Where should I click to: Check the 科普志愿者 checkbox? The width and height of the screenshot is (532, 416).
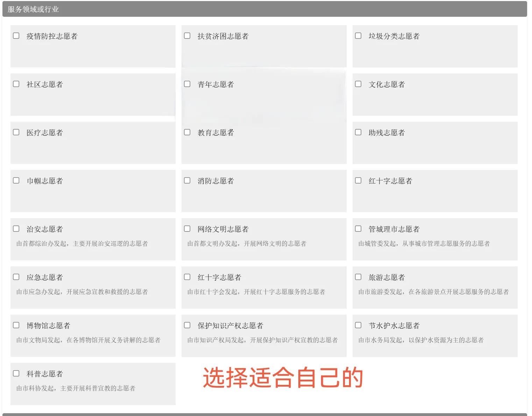16,373
